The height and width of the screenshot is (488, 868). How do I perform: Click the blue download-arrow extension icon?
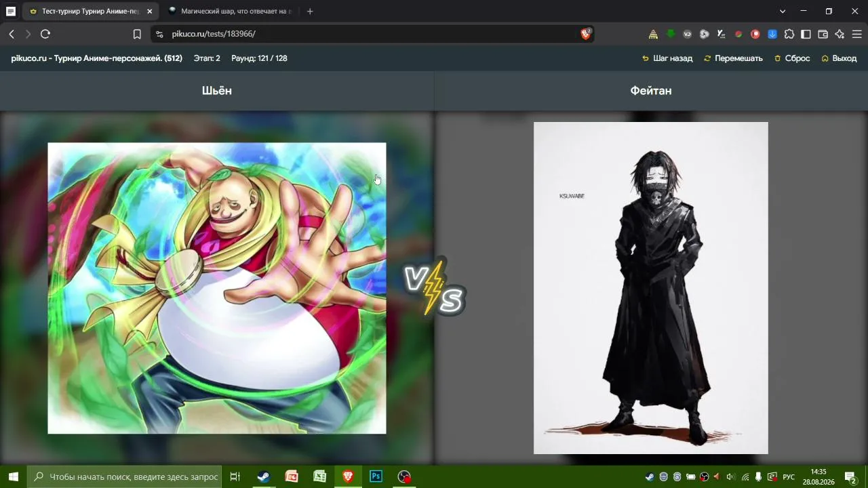click(772, 34)
